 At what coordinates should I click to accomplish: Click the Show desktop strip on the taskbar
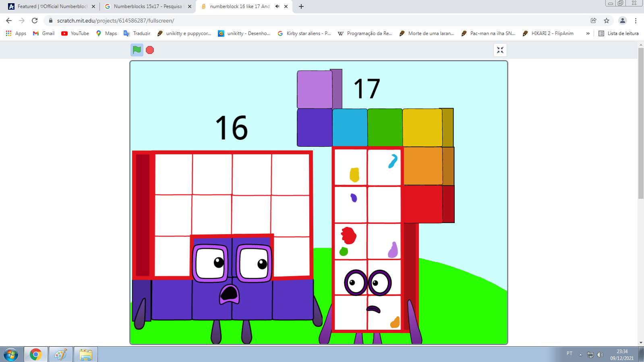pyautogui.click(x=641, y=354)
